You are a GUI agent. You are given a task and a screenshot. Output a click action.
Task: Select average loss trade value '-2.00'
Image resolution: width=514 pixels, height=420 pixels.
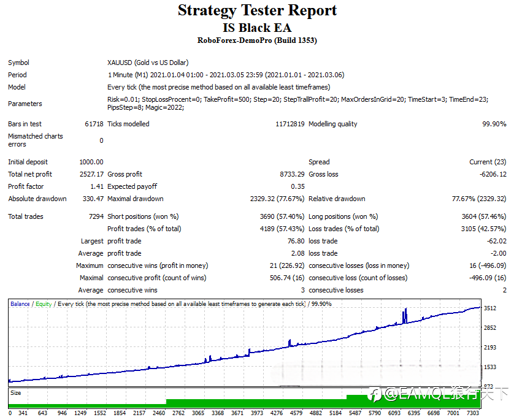click(x=498, y=254)
